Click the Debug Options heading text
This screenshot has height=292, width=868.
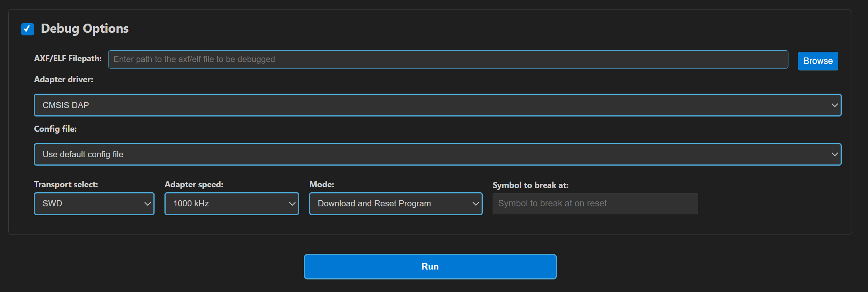tap(85, 29)
